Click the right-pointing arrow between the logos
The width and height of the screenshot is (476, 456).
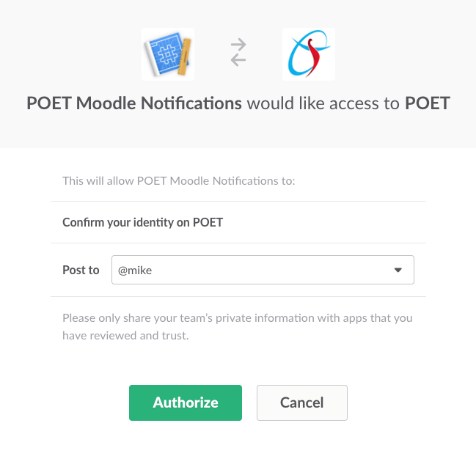coord(238,45)
